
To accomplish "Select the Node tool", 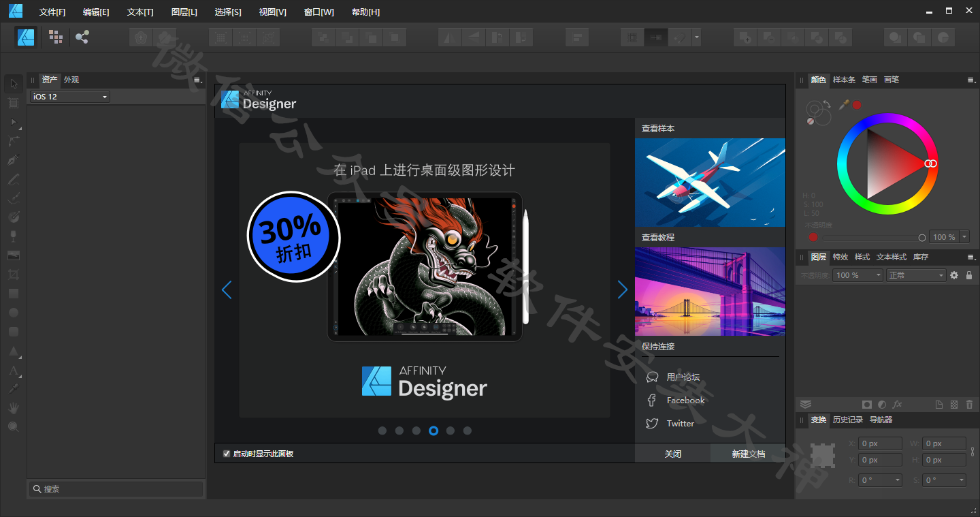I will pyautogui.click(x=14, y=122).
